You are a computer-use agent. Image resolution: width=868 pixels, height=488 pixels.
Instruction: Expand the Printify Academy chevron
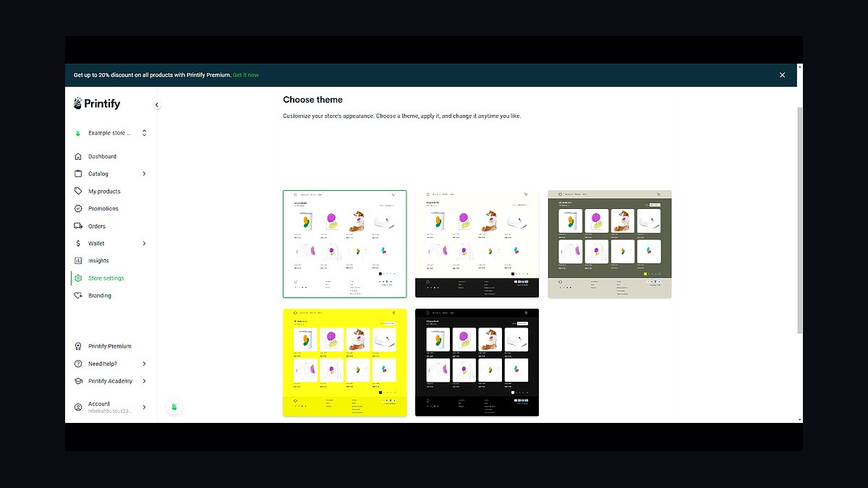tap(144, 381)
